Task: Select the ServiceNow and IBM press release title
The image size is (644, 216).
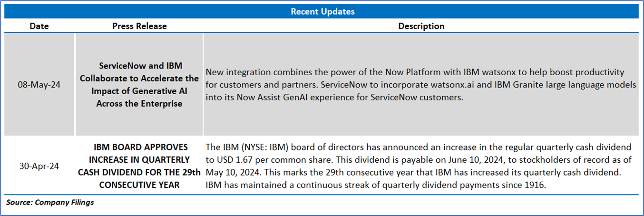Action: click(x=139, y=85)
